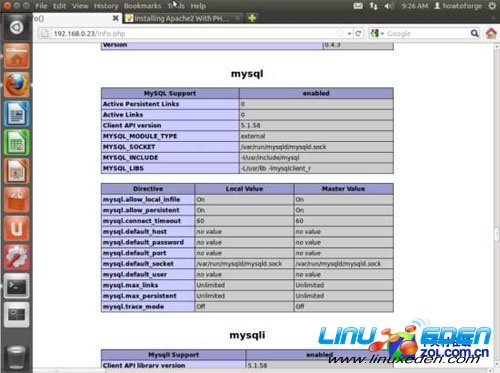Screen dimensions: 500x373
Task: Open the session gear menu
Action: [492, 6]
